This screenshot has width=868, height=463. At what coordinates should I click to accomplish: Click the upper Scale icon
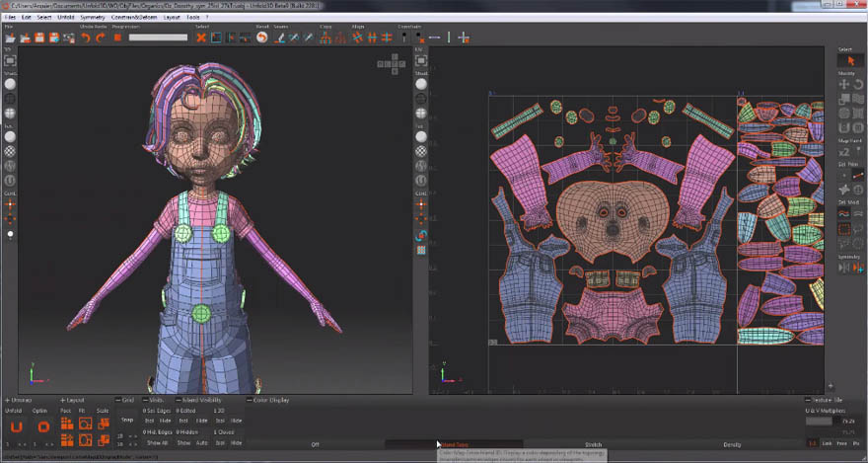(x=104, y=424)
